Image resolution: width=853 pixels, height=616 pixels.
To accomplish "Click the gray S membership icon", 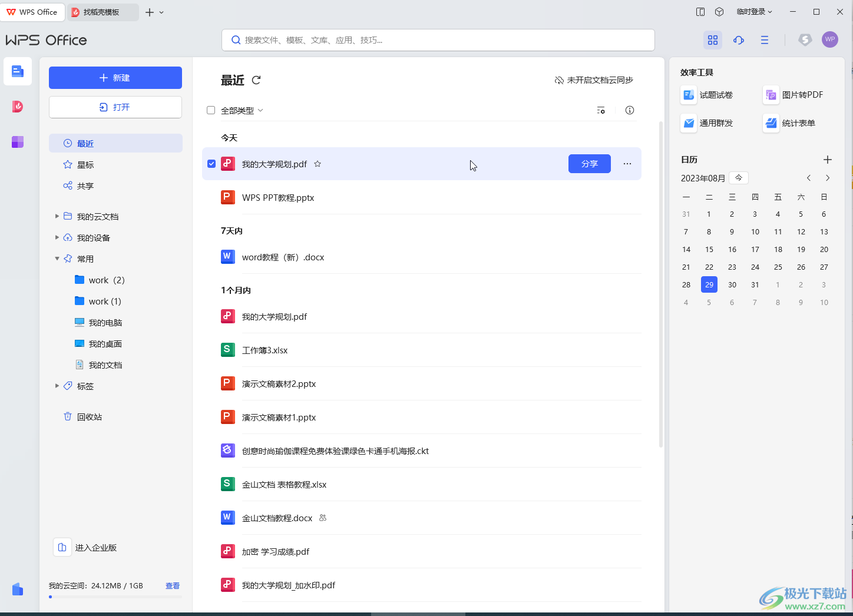I will click(x=805, y=39).
